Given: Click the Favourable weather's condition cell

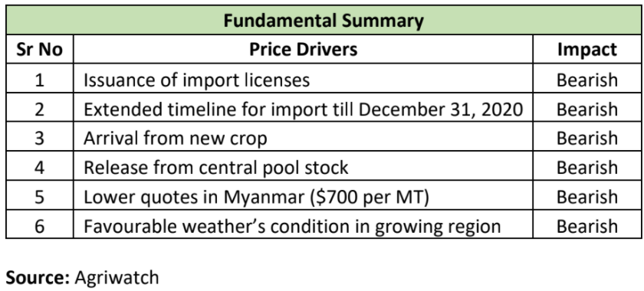Looking at the screenshot, I should pyautogui.click(x=303, y=224).
